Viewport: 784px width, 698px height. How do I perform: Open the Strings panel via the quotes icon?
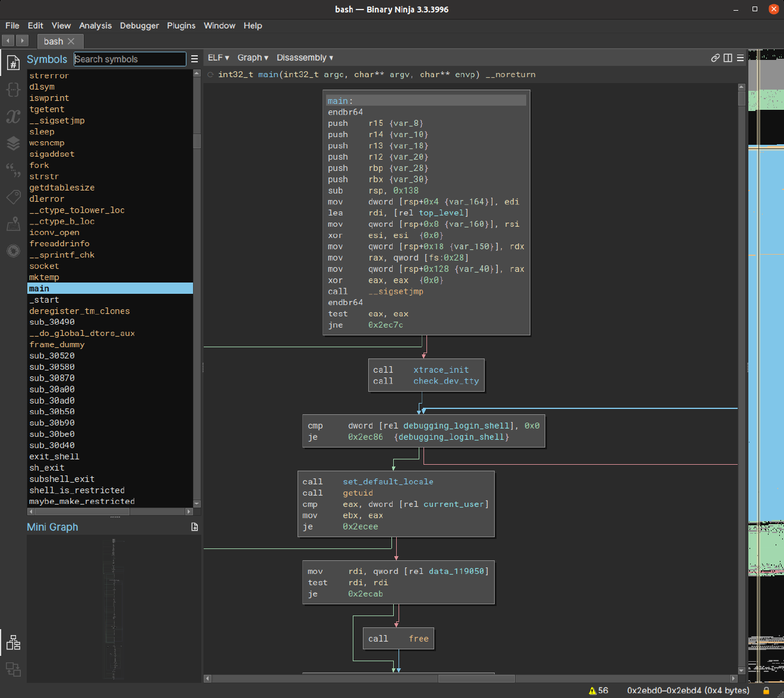tap(13, 170)
